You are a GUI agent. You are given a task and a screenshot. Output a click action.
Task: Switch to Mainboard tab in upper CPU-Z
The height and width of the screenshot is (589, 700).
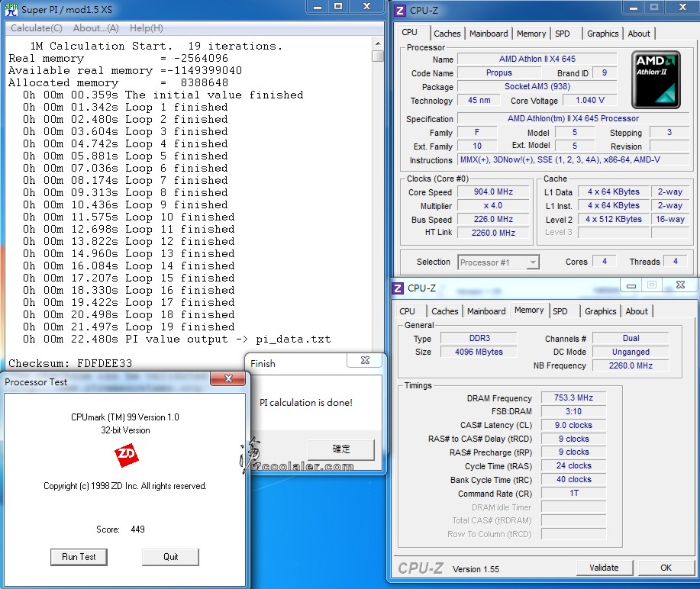point(489,34)
